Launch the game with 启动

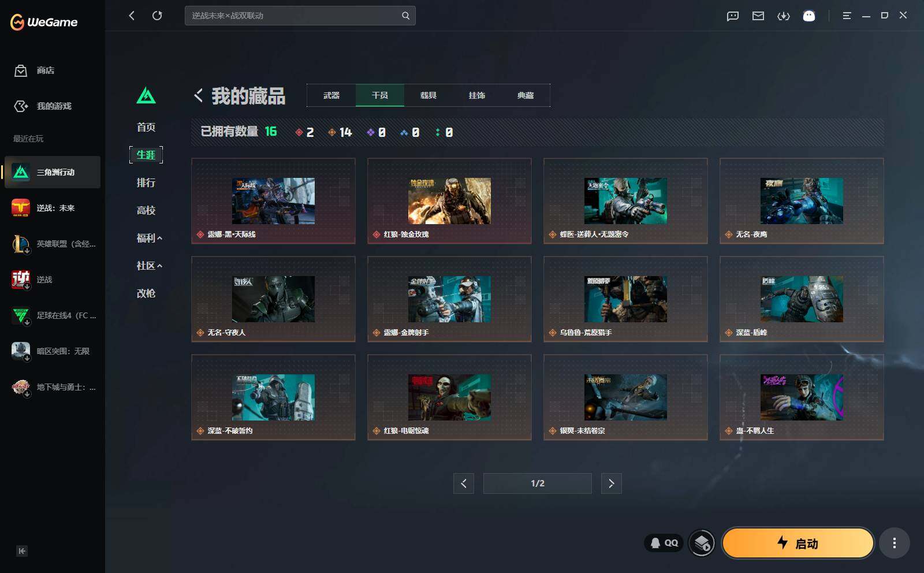pos(798,543)
